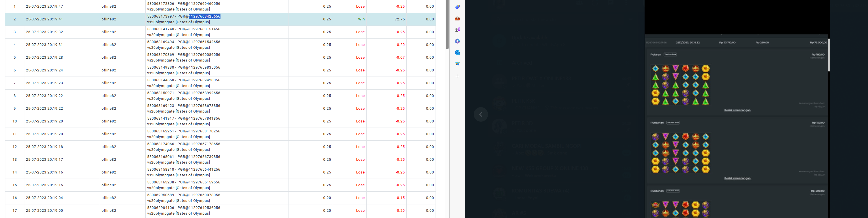Click the timestamp 25-07-2023 20:19:47
The width and height of the screenshot is (868, 218).
tap(44, 7)
